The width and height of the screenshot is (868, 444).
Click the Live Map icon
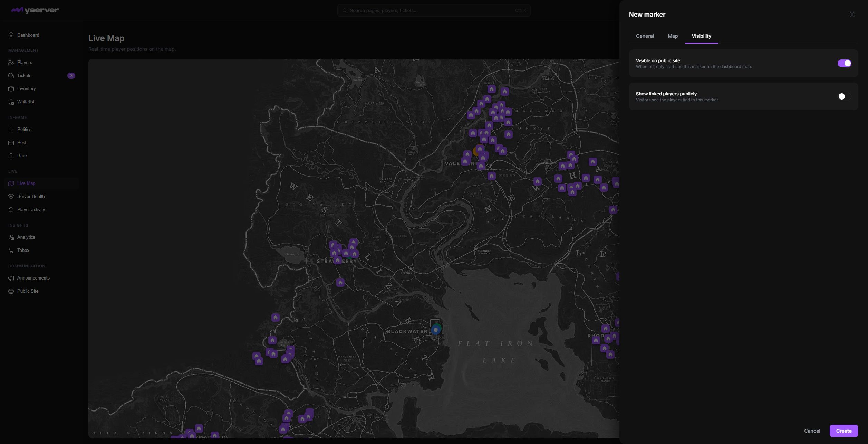(x=11, y=183)
